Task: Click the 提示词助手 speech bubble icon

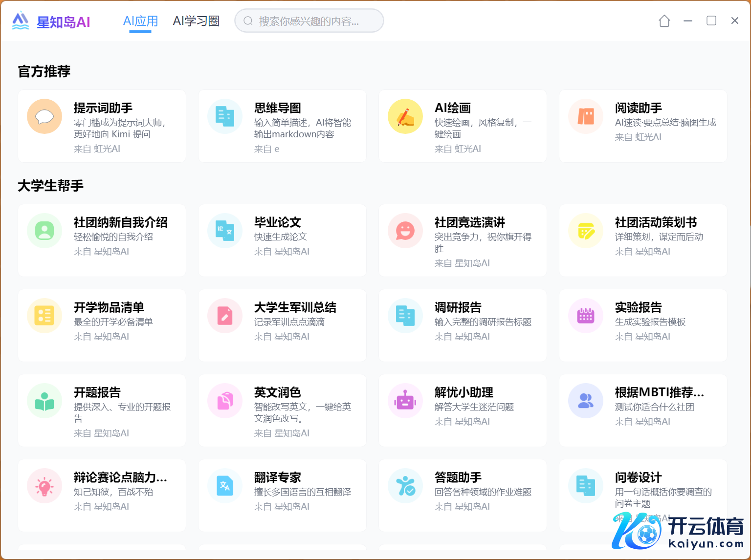Action: pos(44,117)
